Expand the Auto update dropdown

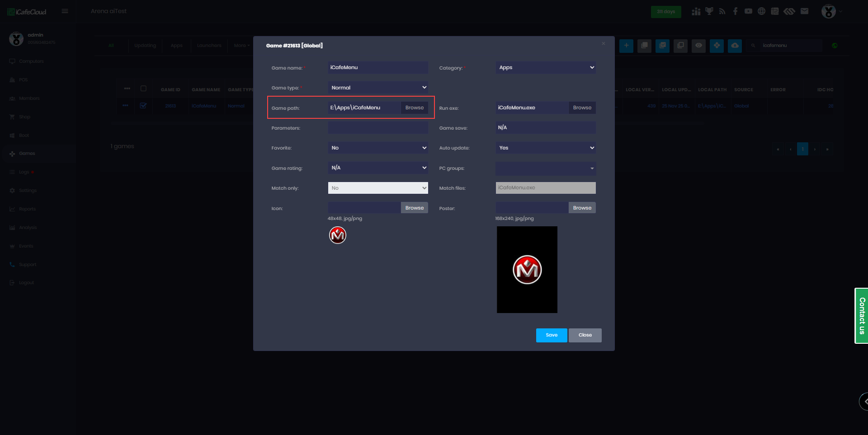pyautogui.click(x=546, y=148)
